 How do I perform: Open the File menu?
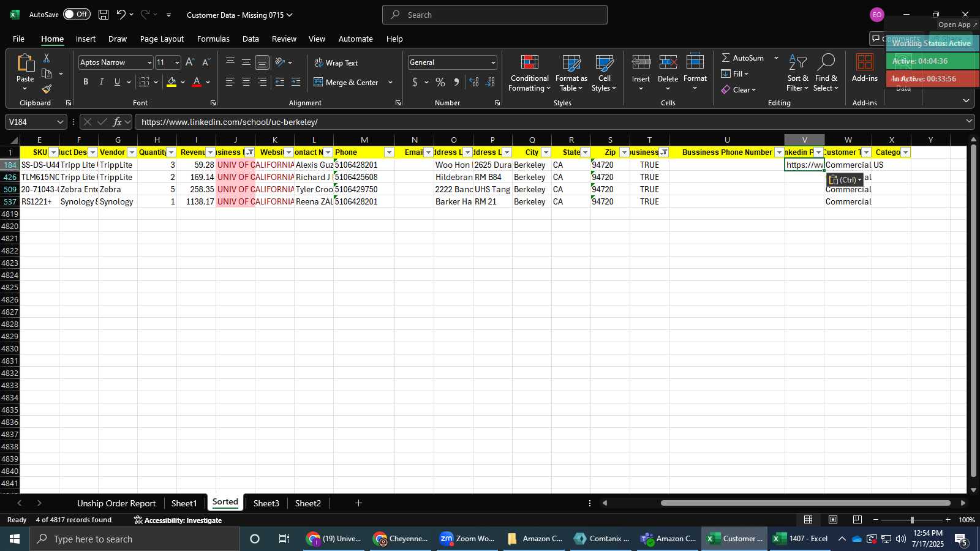tap(18, 39)
